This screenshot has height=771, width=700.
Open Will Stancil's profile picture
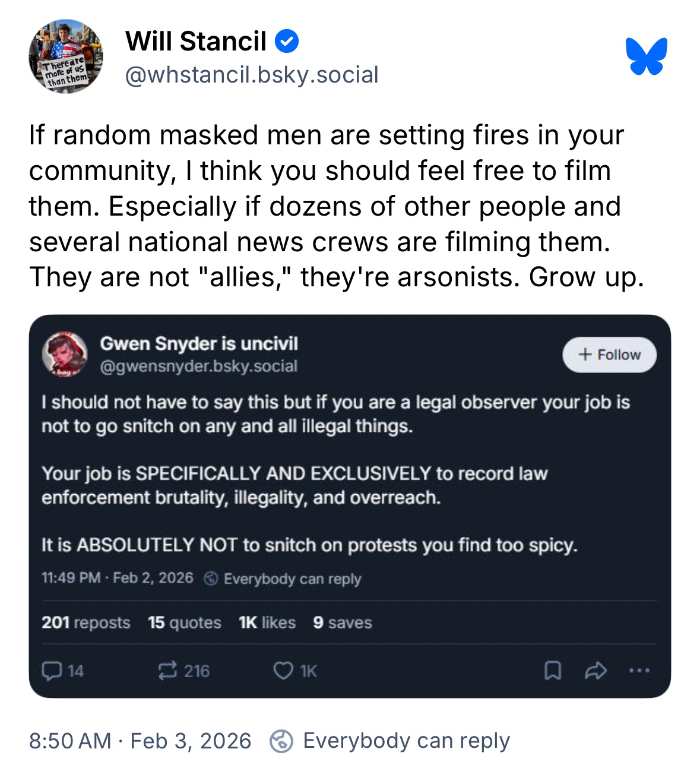[65, 56]
